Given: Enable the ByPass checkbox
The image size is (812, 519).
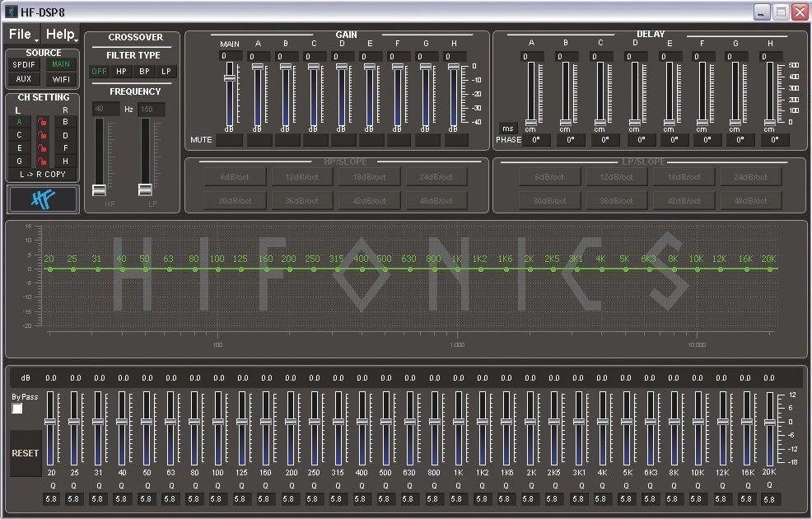Looking at the screenshot, I should (x=17, y=409).
